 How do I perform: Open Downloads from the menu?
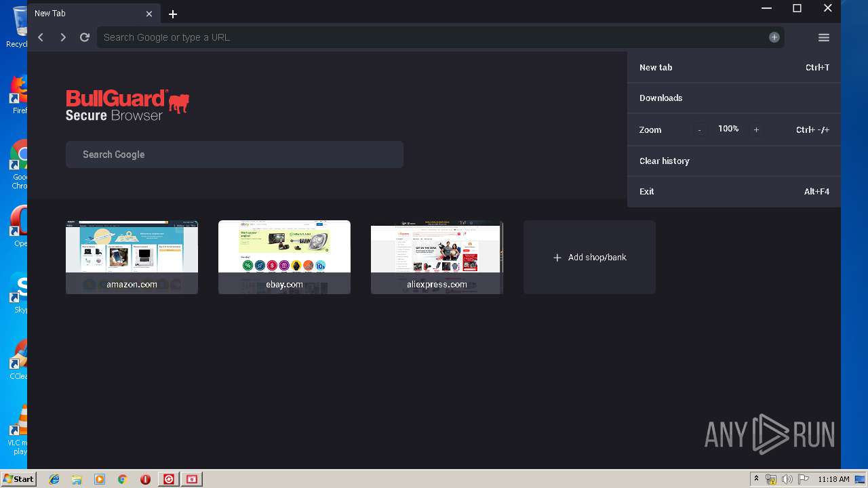(734, 98)
